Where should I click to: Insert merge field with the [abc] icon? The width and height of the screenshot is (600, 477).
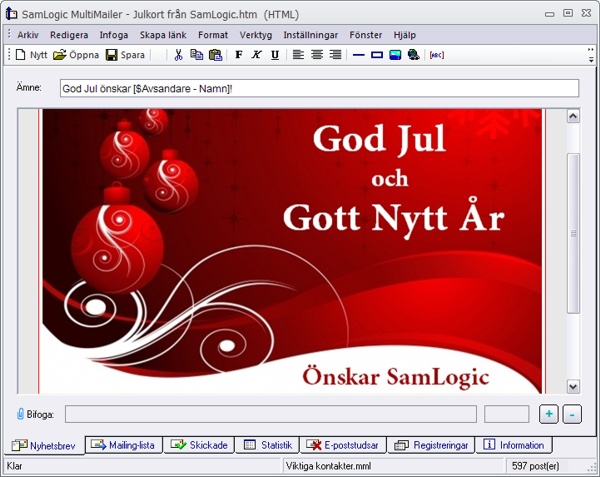point(437,55)
